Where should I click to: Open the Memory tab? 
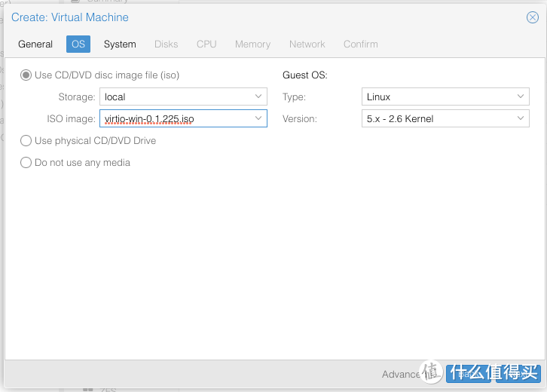(x=252, y=44)
